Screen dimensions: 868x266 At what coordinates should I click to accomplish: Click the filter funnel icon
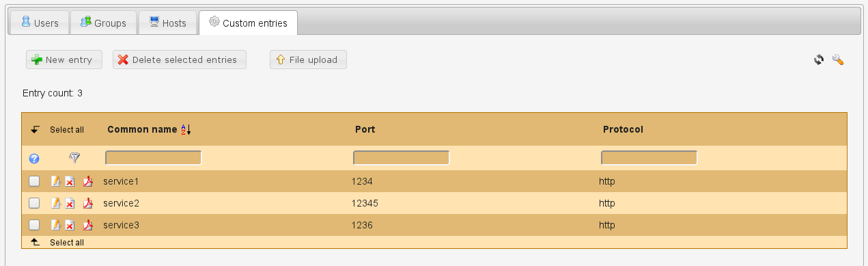point(74,158)
